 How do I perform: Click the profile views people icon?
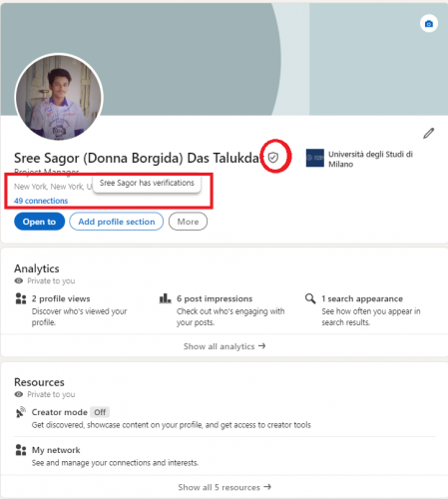pyautogui.click(x=21, y=298)
